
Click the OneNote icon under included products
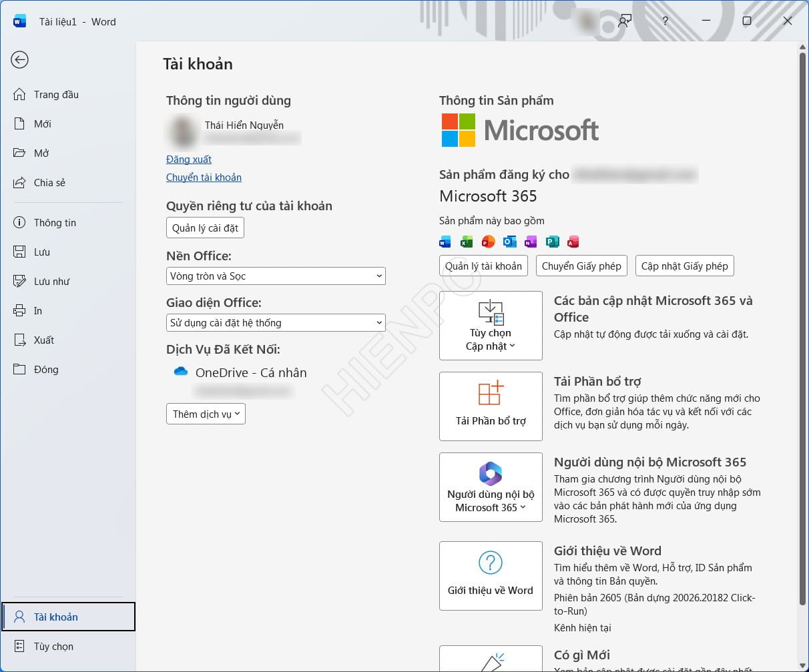(x=531, y=242)
